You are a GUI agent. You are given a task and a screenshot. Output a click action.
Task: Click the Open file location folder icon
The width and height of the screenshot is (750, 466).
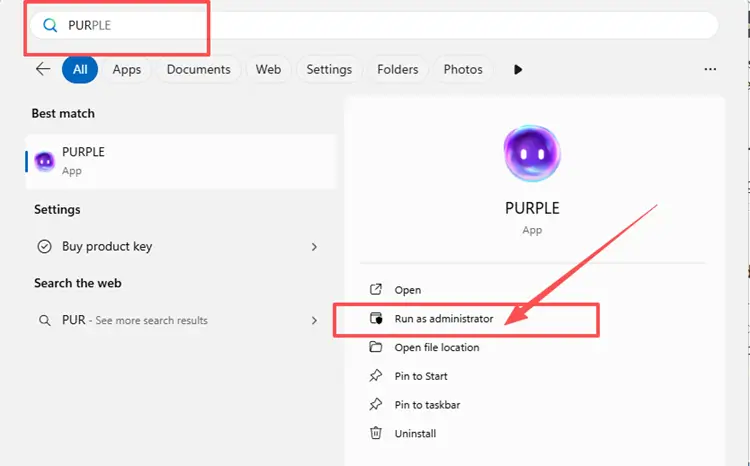pyautogui.click(x=376, y=347)
